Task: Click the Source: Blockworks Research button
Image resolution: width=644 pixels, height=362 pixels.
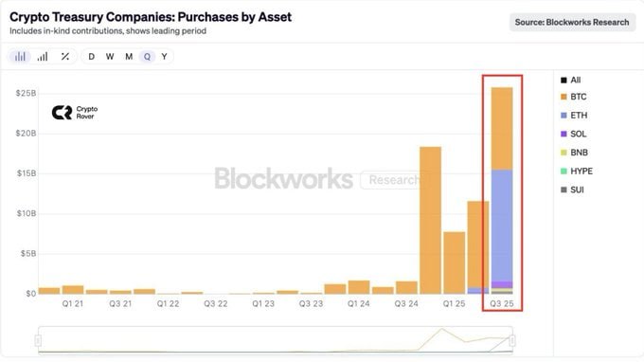Action: pyautogui.click(x=572, y=22)
